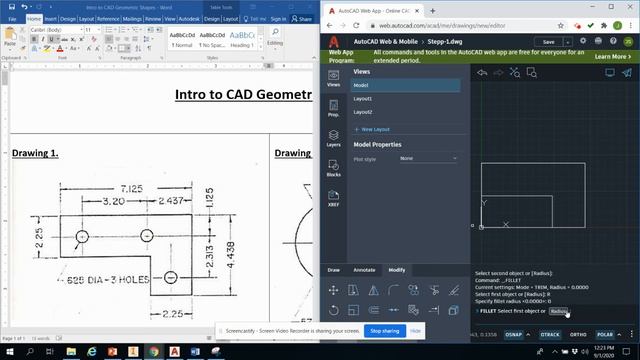Select the Scale tool squares icon
Image resolution: width=640 pixels, height=360 pixels.
point(353,310)
